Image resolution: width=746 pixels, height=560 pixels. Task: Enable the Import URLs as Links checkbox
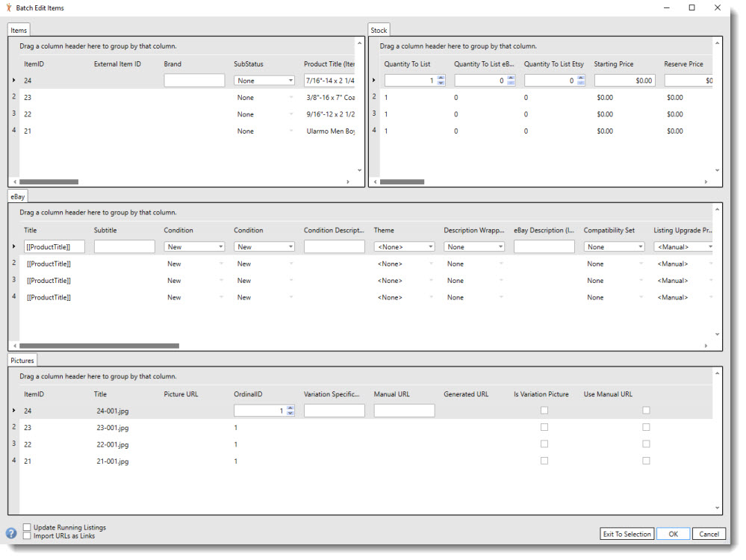coord(26,535)
